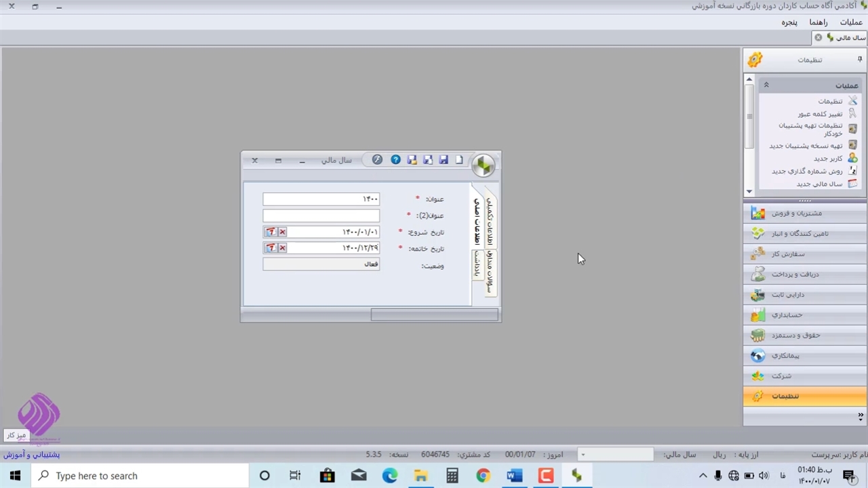
Task: Expand navigation pane overflow chevron at bottom
Action: click(x=860, y=416)
